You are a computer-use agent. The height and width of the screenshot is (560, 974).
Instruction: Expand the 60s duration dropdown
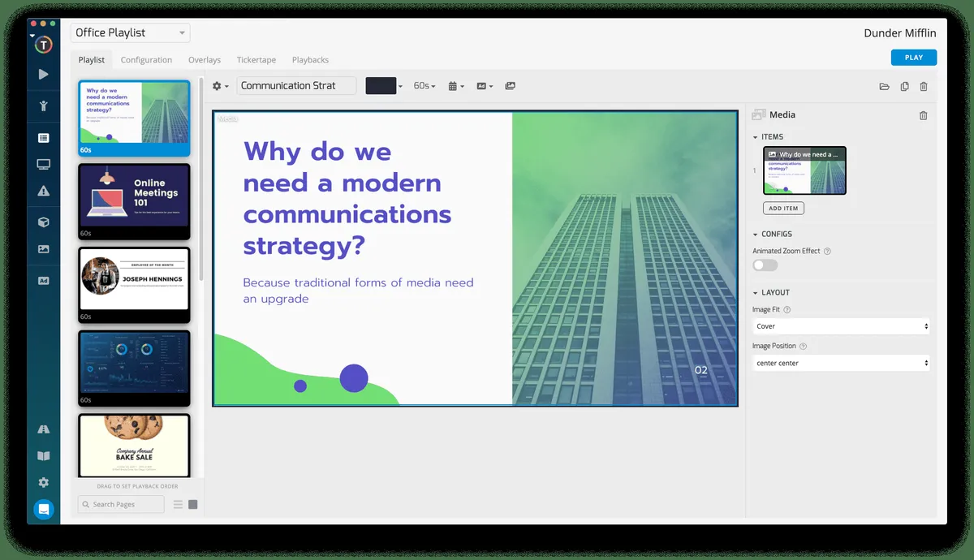pyautogui.click(x=425, y=86)
